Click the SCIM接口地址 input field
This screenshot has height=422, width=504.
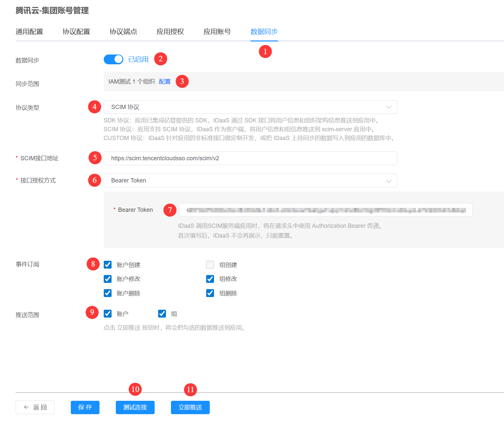point(250,158)
